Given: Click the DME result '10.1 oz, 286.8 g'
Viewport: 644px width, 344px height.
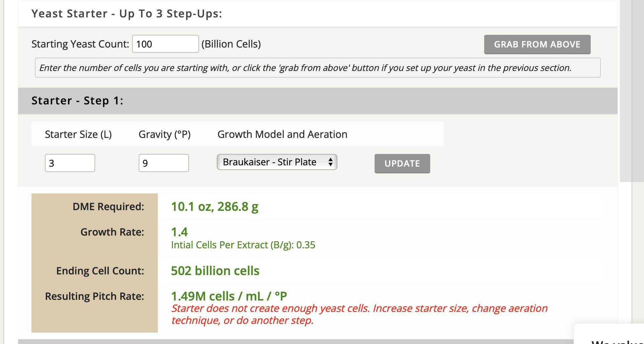Looking at the screenshot, I should (214, 207).
